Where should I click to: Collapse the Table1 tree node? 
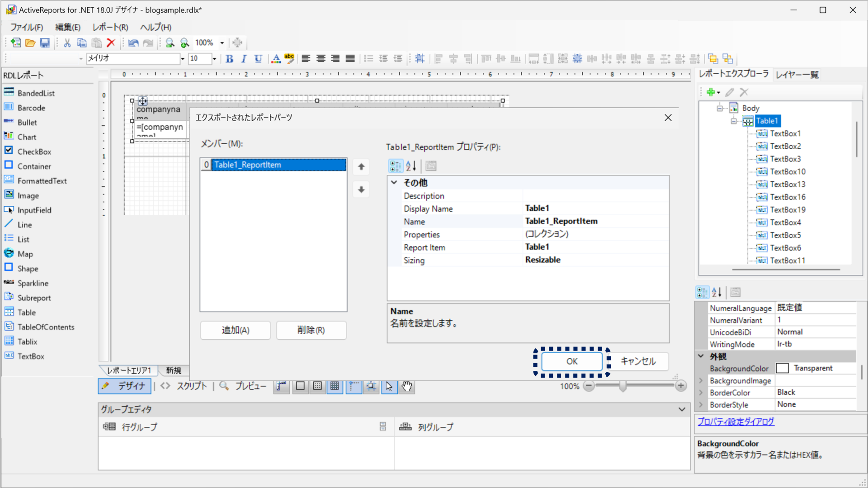[734, 121]
